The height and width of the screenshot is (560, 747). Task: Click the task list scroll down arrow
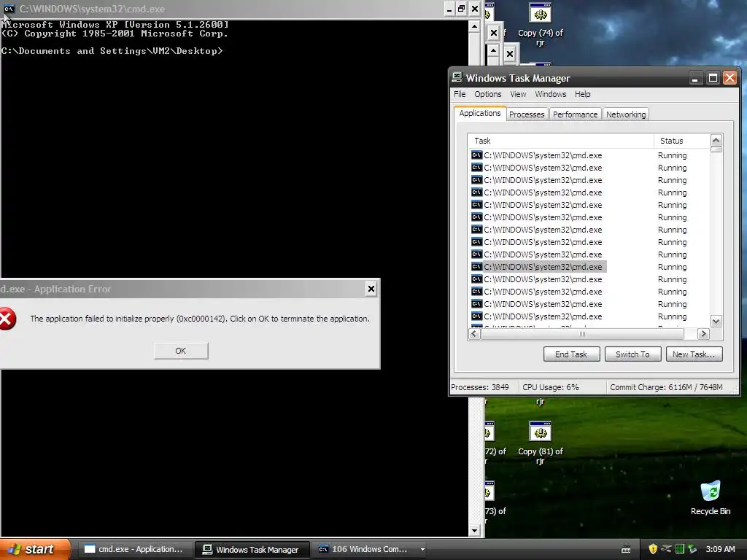click(716, 322)
